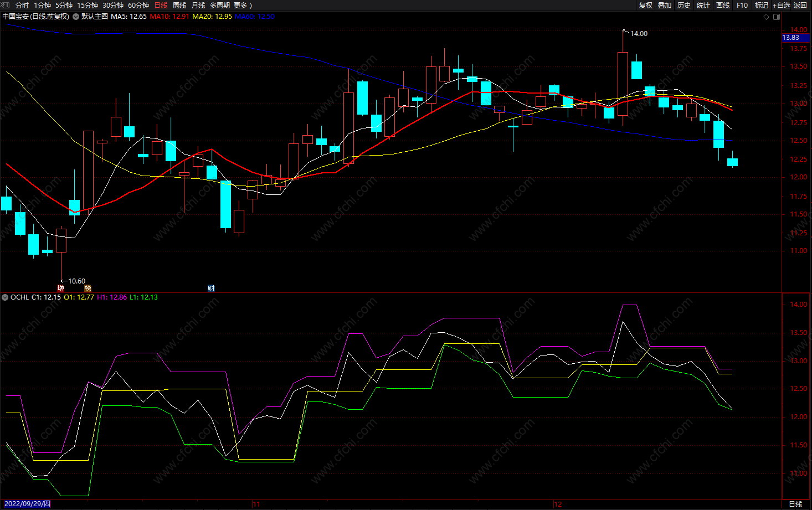Screen dimensions: 812x510
Task: Click the diamond icon above the price axis
Action: pos(767,17)
